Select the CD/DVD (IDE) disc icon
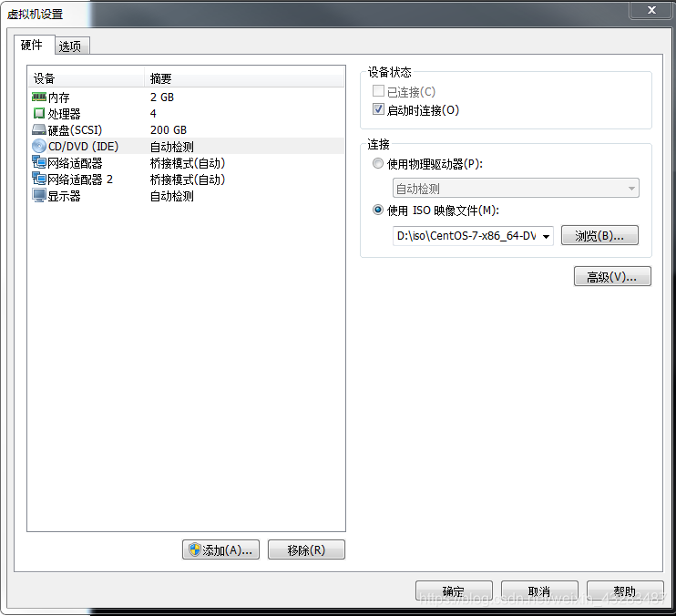This screenshot has height=616, width=676. coord(39,146)
